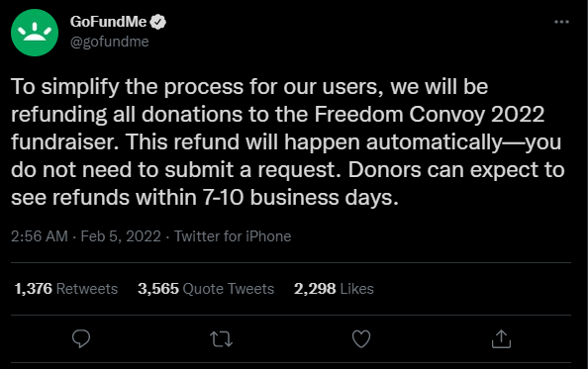Click the verified badge next to GoFundMe
Image resolution: width=588 pixels, height=369 pixels.
157,22
